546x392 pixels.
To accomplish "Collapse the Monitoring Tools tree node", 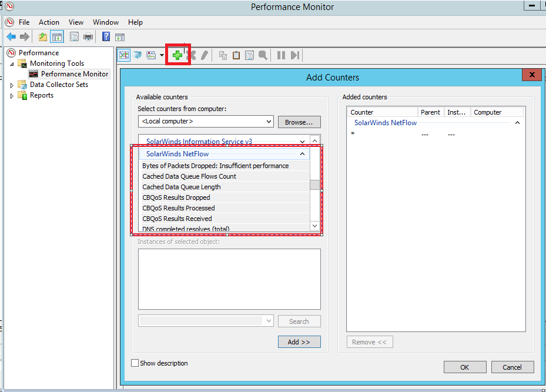I will (12, 63).
